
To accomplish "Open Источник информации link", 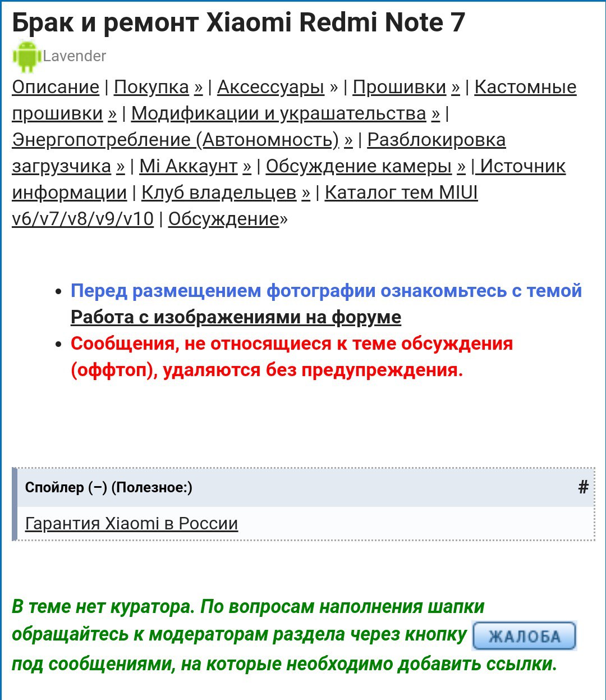I will point(522,167).
